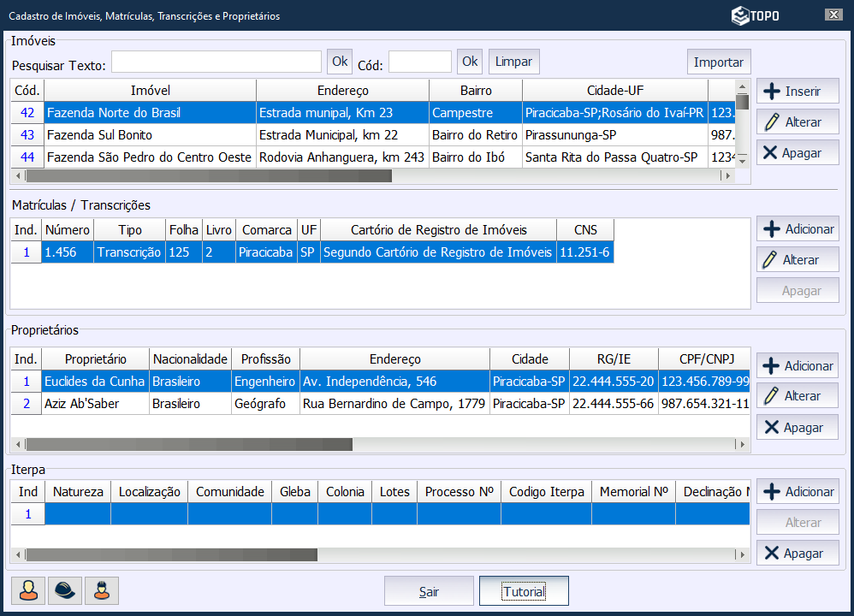This screenshot has height=616, width=854.
Task: Click the Cidade-UF column header
Action: tap(614, 91)
